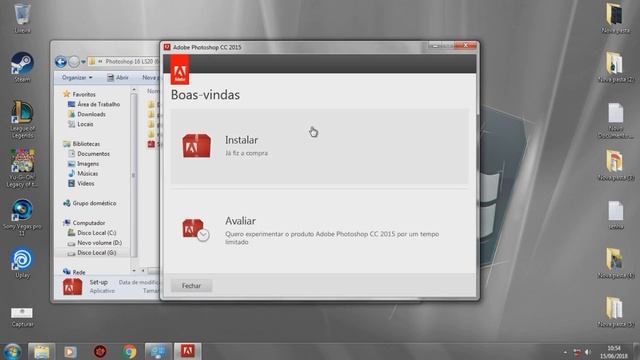Click the system clock in the taskbar
Viewport: 640px width, 360px height.
pos(614,352)
